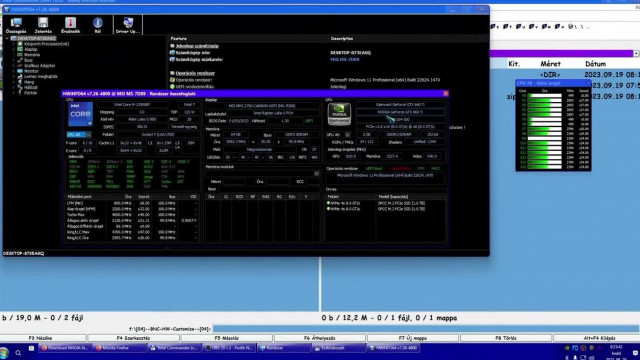Viewport: 640px width, 360px height.
Task: Expand the Lemez meghajtók tree node
Action: (13, 76)
